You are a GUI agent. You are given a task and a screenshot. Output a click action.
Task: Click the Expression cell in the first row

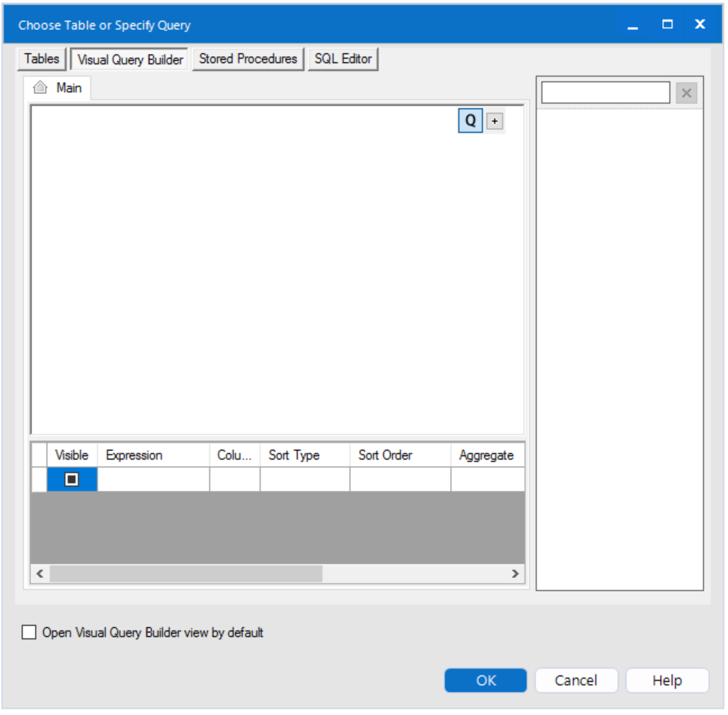coord(152,480)
